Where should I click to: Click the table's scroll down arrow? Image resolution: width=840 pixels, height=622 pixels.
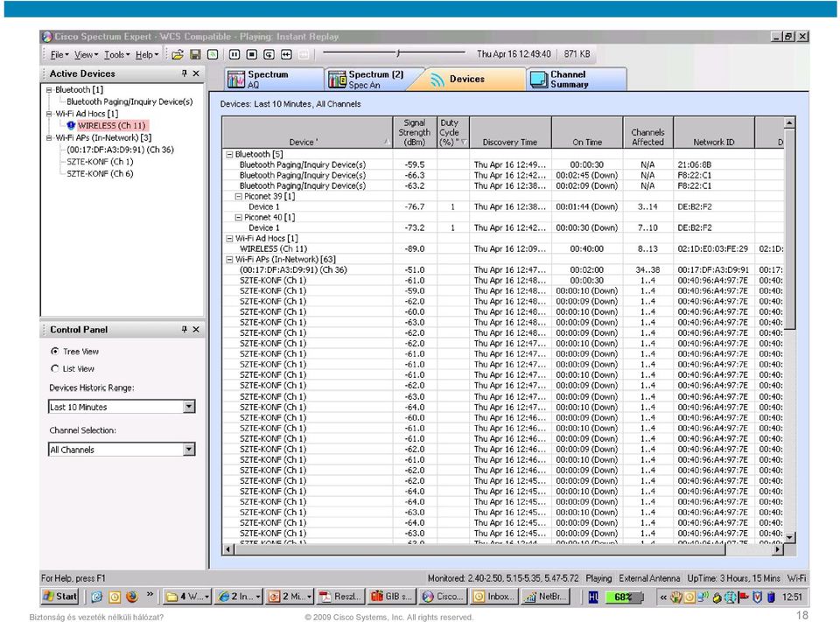(x=789, y=537)
